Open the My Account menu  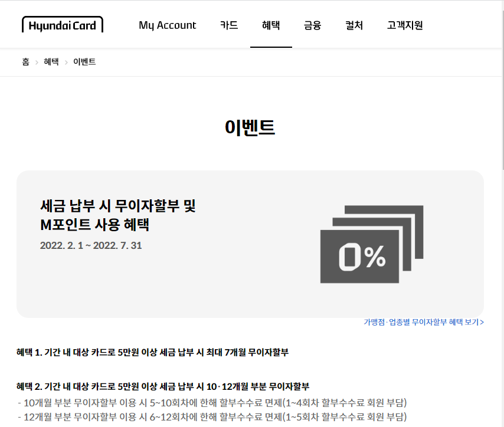point(167,25)
